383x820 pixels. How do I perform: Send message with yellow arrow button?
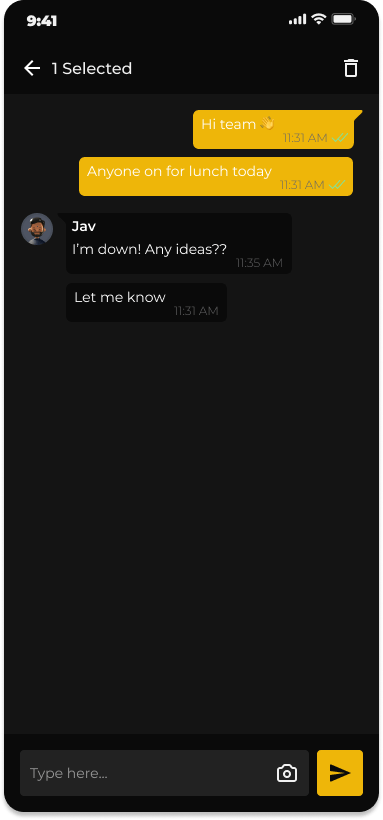tap(340, 773)
